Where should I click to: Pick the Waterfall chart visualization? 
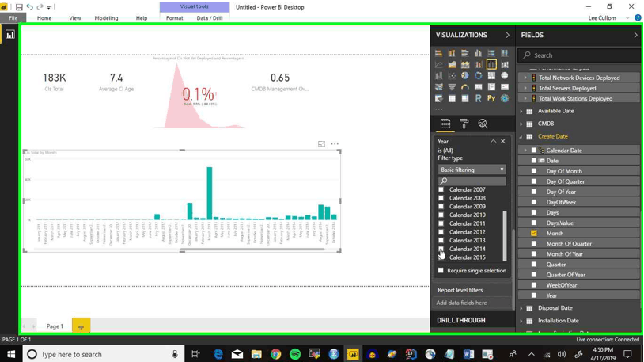click(438, 76)
